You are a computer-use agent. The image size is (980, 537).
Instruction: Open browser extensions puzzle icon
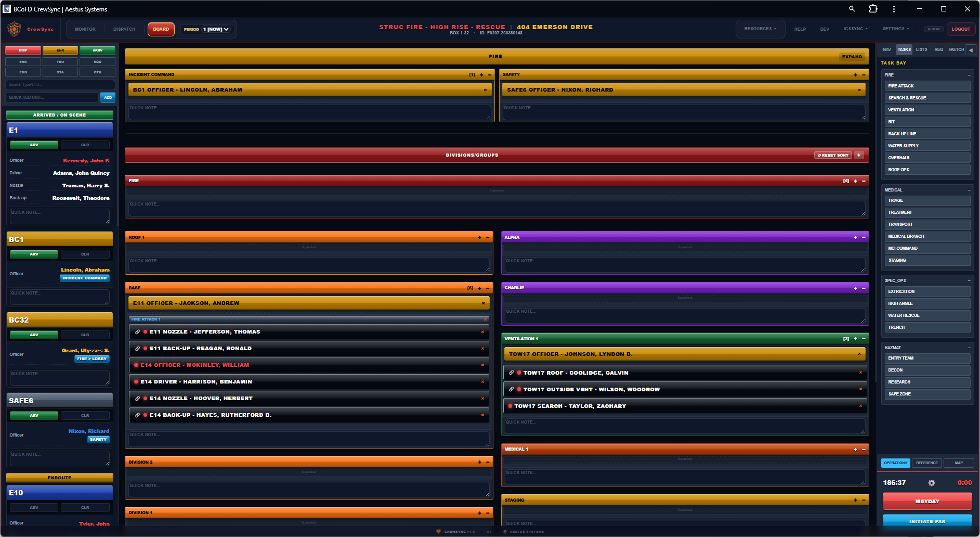point(873,9)
